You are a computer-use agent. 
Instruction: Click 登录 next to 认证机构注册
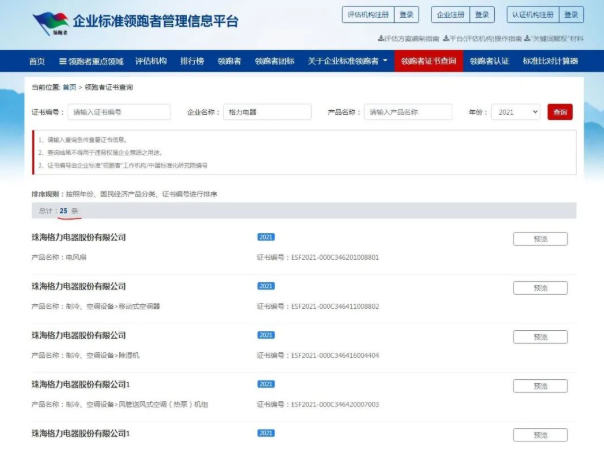coord(571,15)
